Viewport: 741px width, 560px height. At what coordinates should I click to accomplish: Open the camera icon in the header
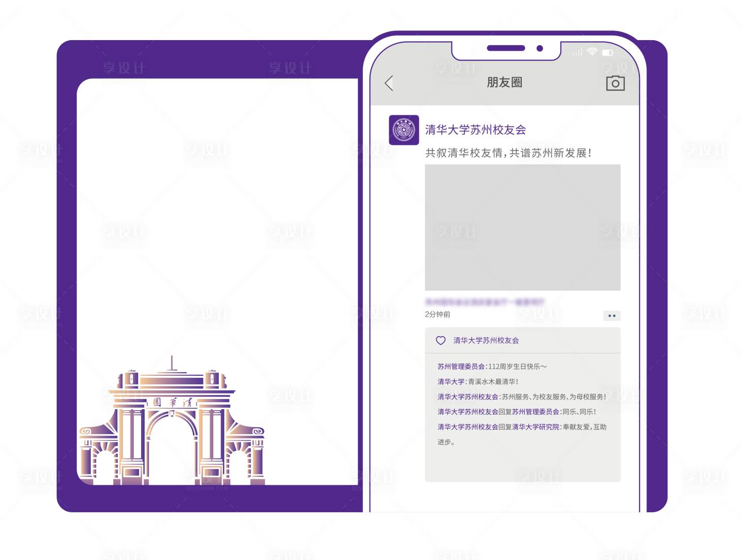coord(615,83)
